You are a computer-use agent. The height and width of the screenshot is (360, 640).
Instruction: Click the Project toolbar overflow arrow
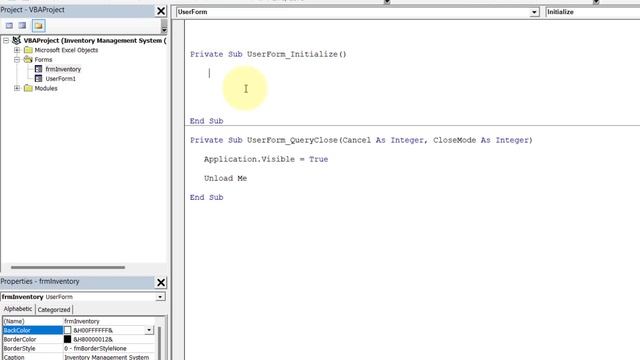pos(164,28)
